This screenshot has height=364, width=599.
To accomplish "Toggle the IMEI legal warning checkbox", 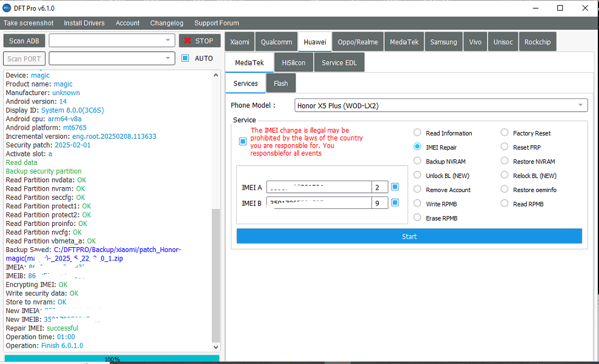I will pyautogui.click(x=243, y=141).
